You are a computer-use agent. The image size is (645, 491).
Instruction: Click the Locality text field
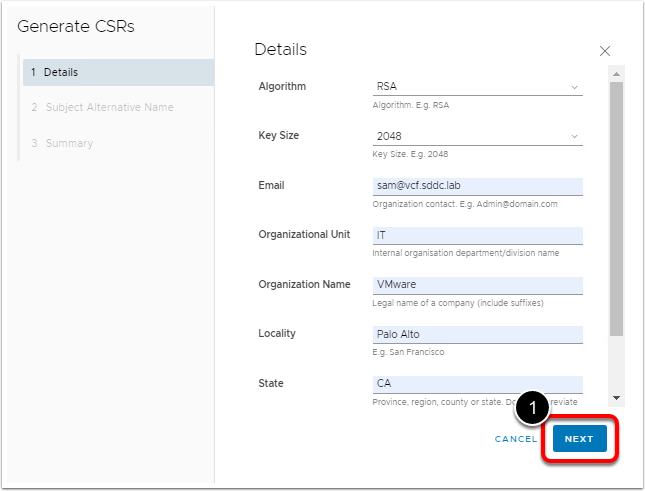[x=476, y=334]
